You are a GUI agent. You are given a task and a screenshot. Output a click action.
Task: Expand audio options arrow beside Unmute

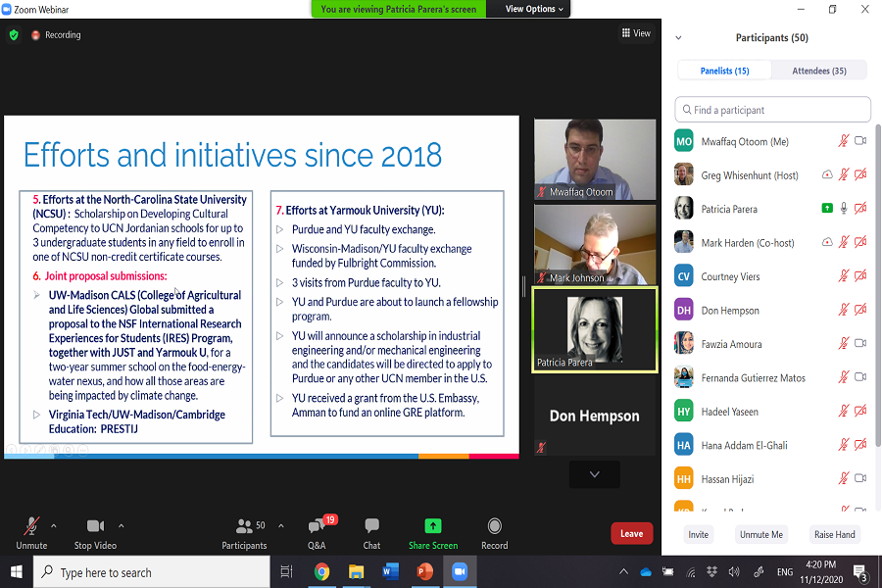[54, 526]
